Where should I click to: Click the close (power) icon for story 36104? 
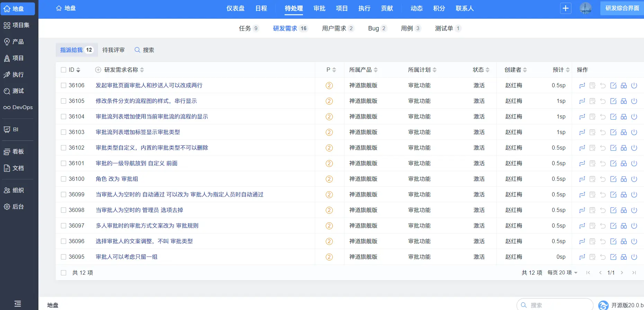click(x=634, y=117)
